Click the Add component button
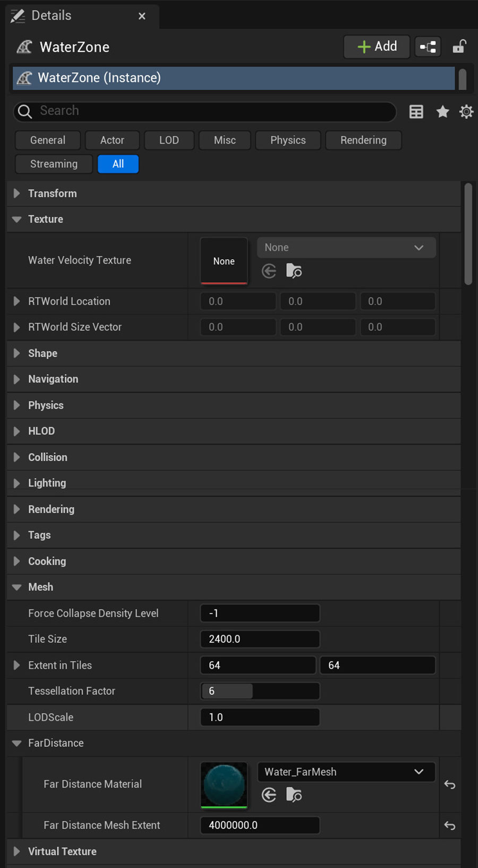Screen dimensions: 478x868 tap(377, 47)
